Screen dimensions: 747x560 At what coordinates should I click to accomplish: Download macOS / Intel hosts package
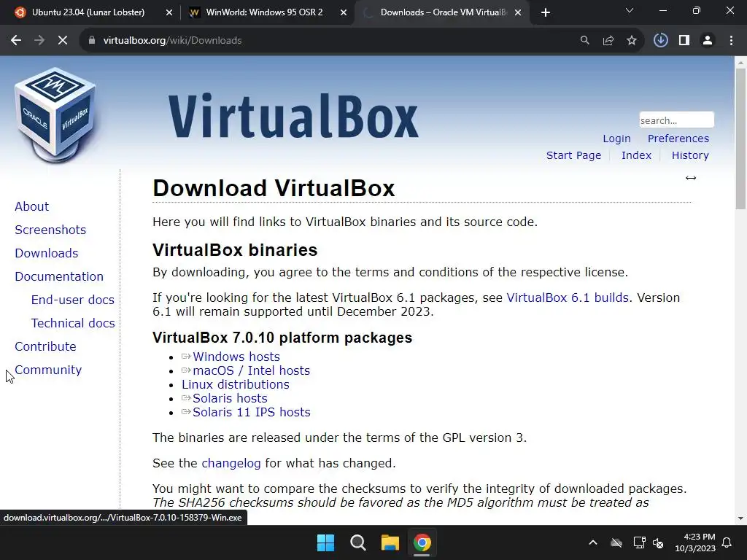tap(251, 370)
